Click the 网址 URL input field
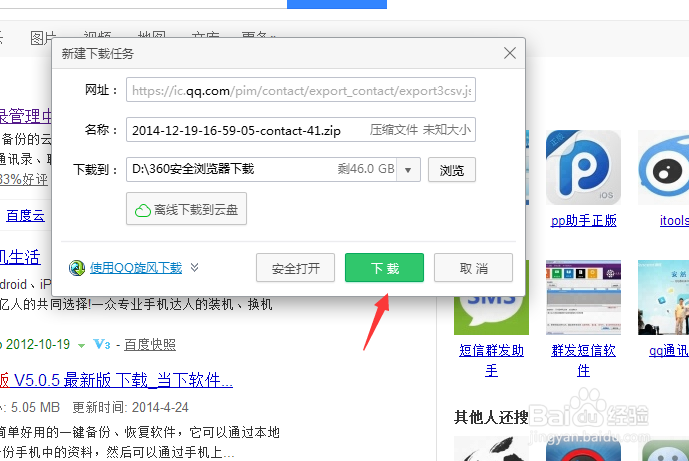The image size is (689, 461). [x=301, y=90]
